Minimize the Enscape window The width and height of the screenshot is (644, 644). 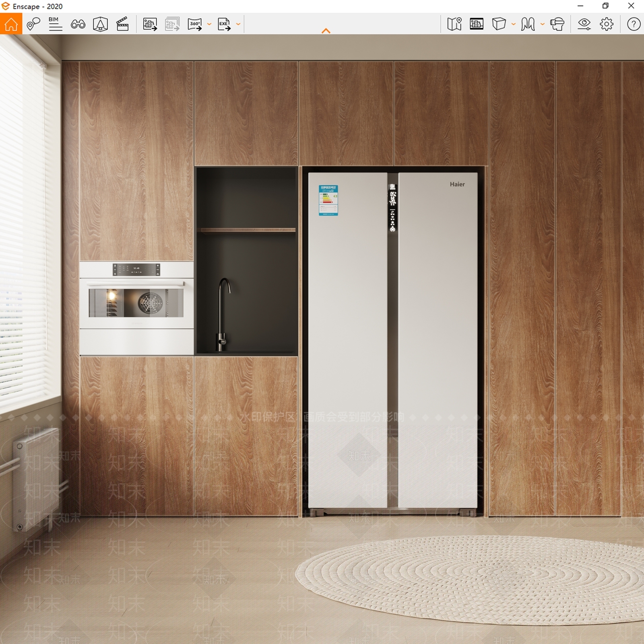click(x=580, y=6)
